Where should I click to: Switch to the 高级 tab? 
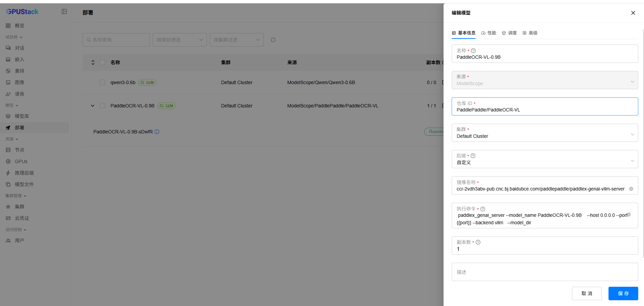(530, 33)
